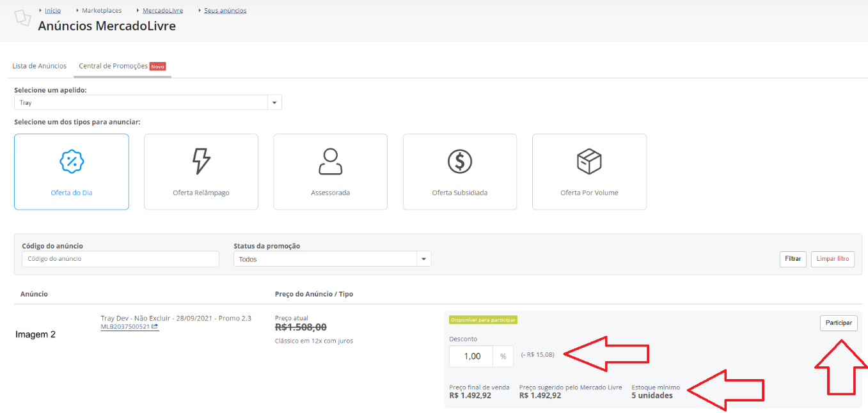This screenshot has height=413, width=868.
Task: Select the Oferta Subsidiada dollar icon
Action: point(459,161)
